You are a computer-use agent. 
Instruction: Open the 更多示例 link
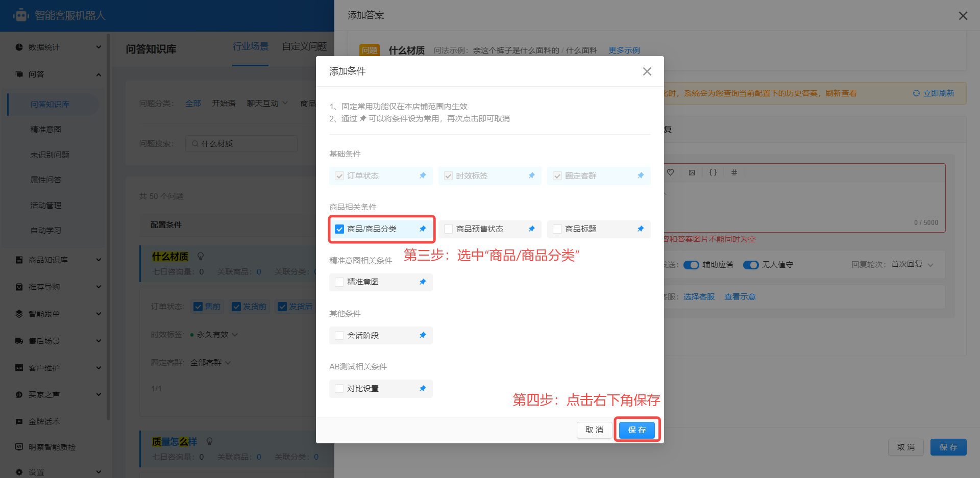point(624,51)
